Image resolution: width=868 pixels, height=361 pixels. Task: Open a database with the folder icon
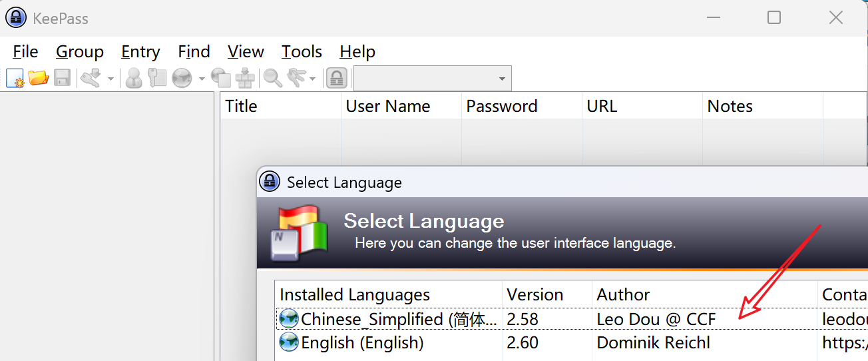39,78
